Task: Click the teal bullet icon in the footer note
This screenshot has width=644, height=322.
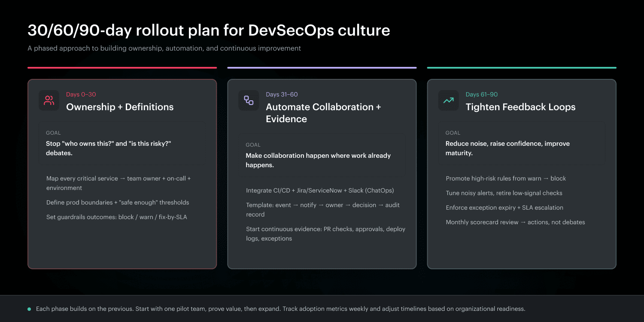Action: [29, 308]
